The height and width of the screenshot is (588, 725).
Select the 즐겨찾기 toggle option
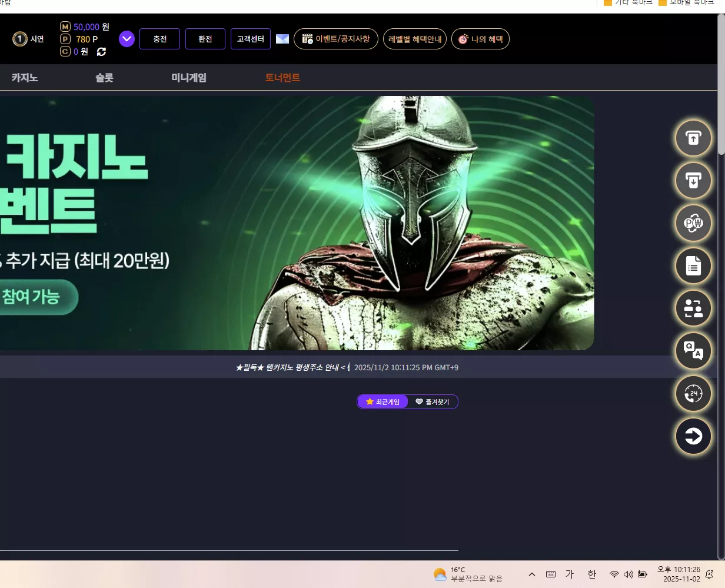coord(433,401)
